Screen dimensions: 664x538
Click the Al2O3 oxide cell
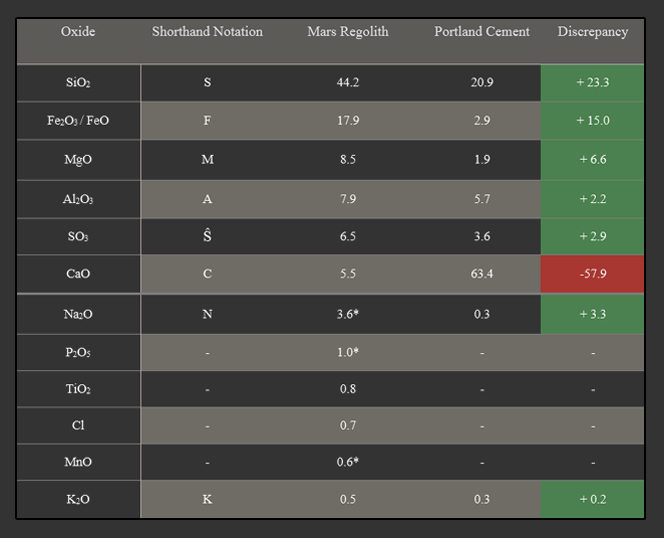click(x=78, y=199)
